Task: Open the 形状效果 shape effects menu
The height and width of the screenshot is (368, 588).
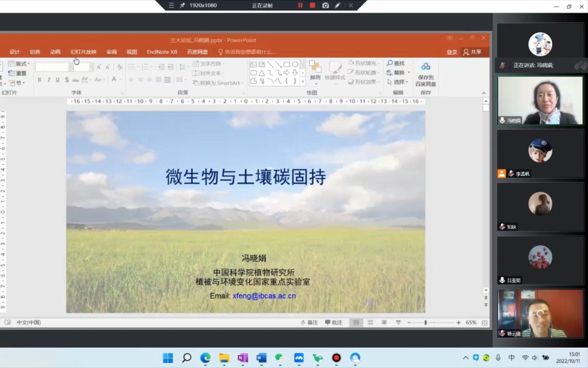Action: point(364,82)
